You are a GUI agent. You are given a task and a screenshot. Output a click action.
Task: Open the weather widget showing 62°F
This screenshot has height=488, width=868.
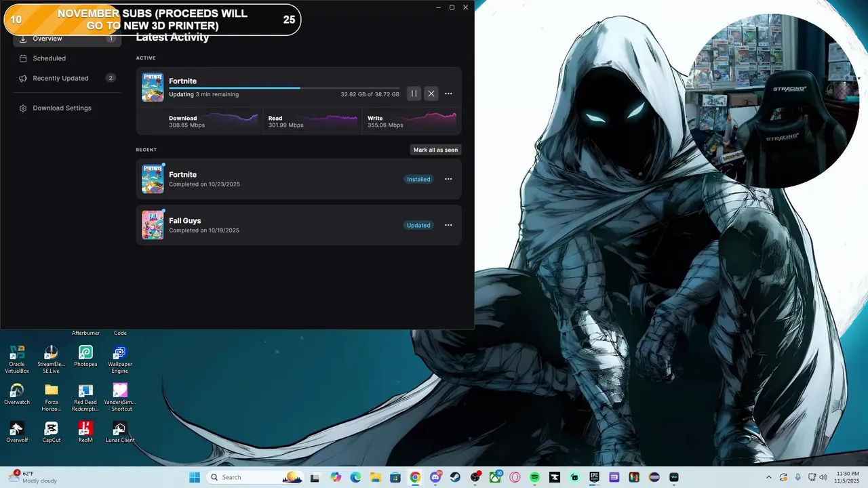point(34,477)
